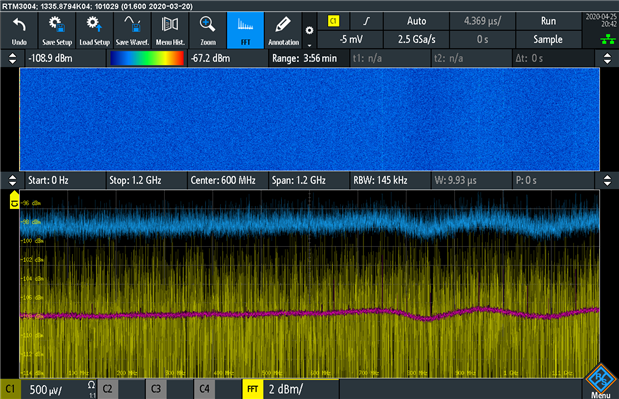Screen dimensions: 619x399
Task: Select t2: n/a cursor field
Action: pyautogui.click(x=471, y=58)
